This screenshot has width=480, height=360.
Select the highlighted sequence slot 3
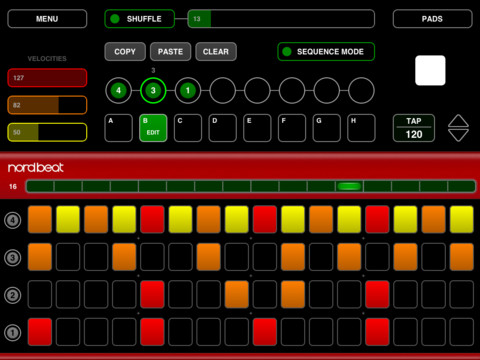pyautogui.click(x=153, y=90)
